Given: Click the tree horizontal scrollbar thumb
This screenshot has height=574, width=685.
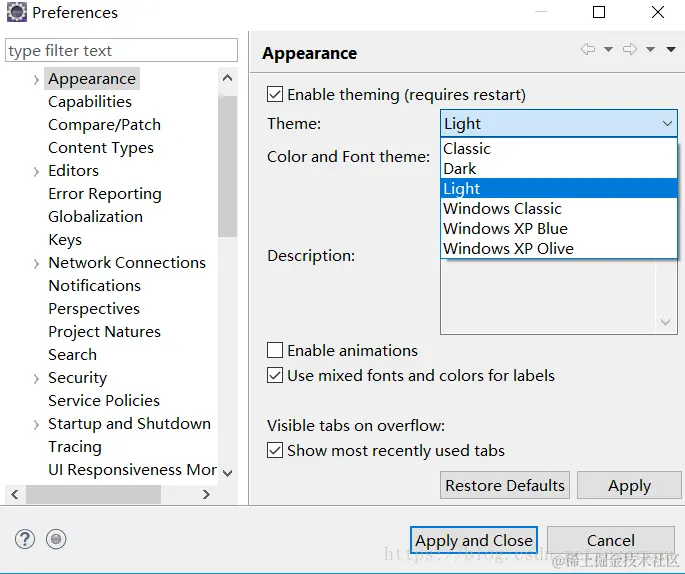Looking at the screenshot, I should click(93, 494).
